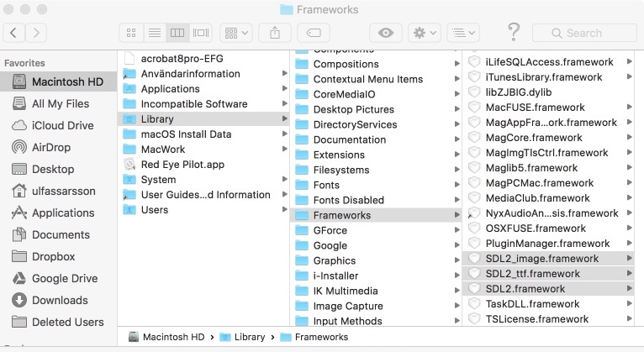Click the Share toolbar icon

pos(275,33)
